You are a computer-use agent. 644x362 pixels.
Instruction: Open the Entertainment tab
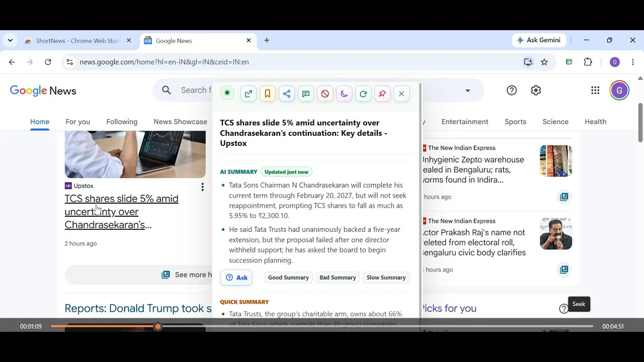click(x=465, y=122)
